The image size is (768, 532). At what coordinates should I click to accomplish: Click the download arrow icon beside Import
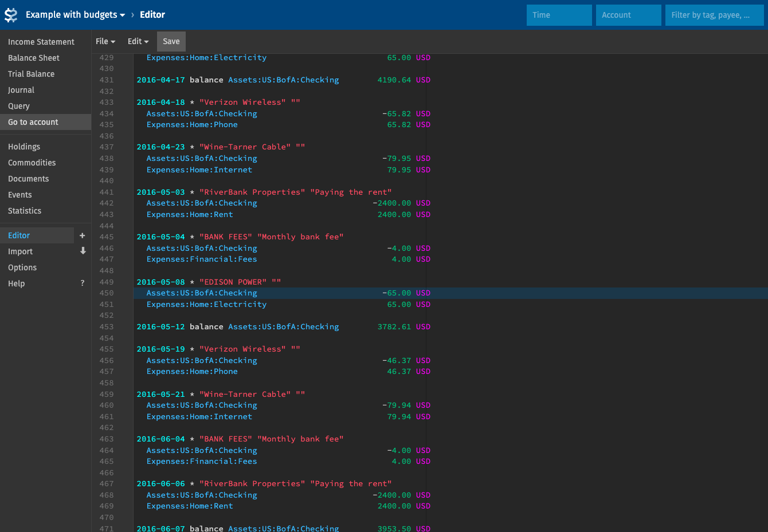(x=83, y=251)
